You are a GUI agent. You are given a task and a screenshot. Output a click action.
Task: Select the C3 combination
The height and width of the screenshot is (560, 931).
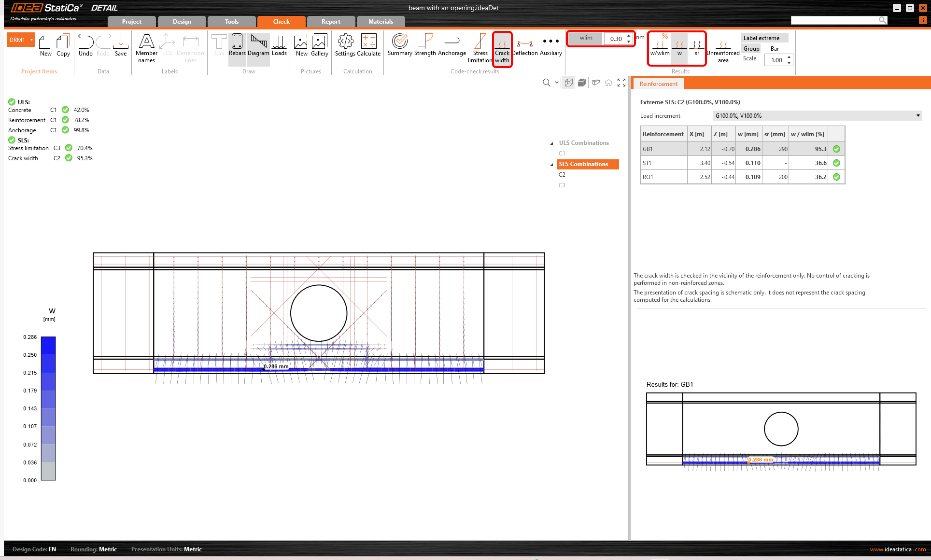(562, 185)
